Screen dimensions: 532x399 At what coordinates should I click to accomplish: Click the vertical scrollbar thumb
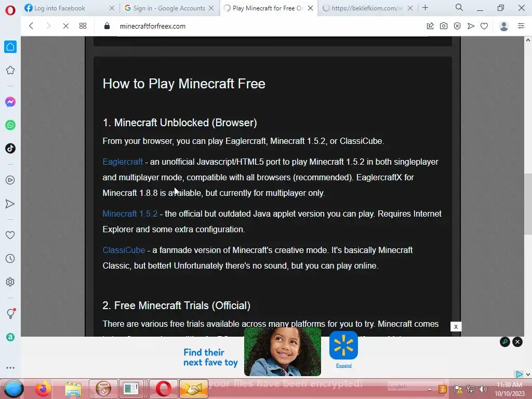pyautogui.click(x=528, y=204)
